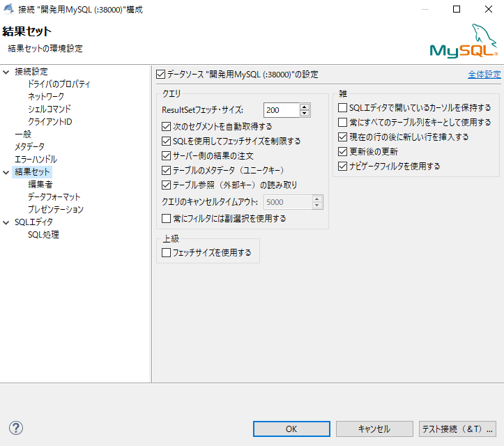This screenshot has width=504, height=446.
Task: Select メタデータ in the settings tree
Action: click(x=29, y=147)
